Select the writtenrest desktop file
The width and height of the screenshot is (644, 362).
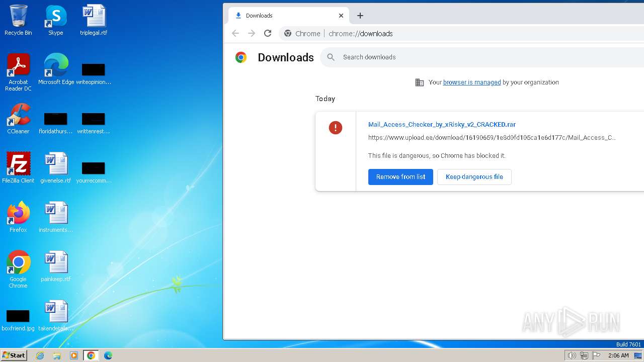click(x=94, y=123)
